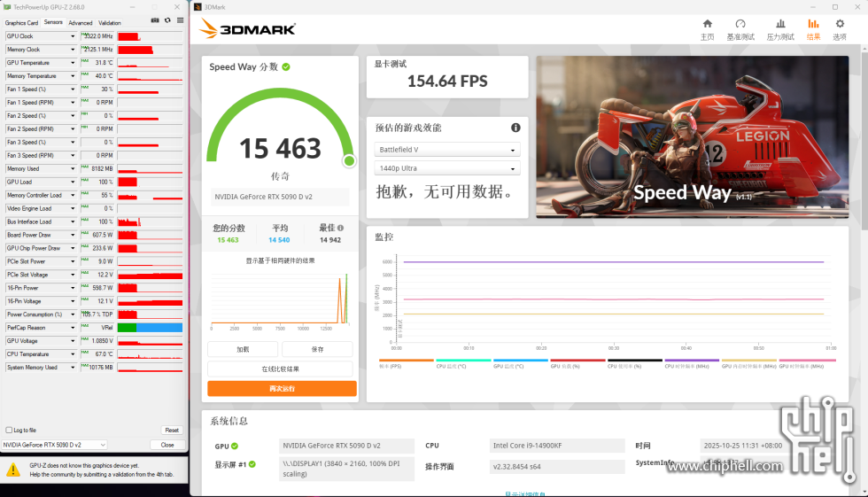Open the stress test (压力测试) icon
Viewport: 868px width, 497px height.
[780, 24]
